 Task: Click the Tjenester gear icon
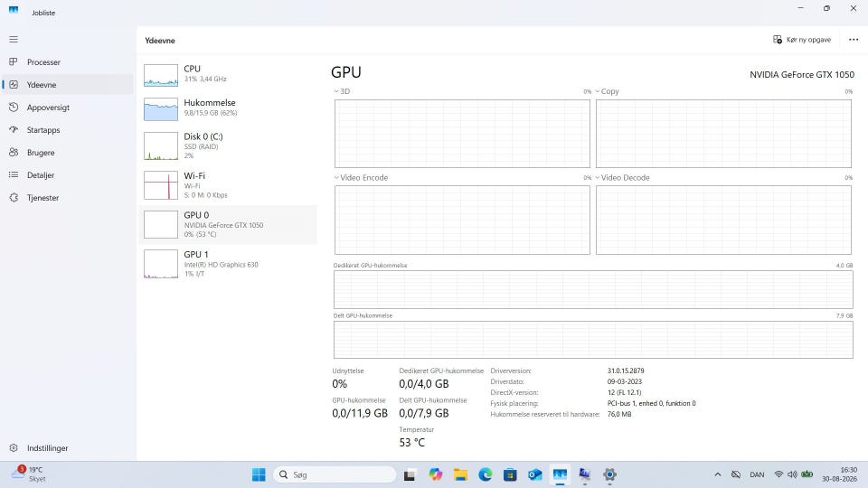(14, 198)
